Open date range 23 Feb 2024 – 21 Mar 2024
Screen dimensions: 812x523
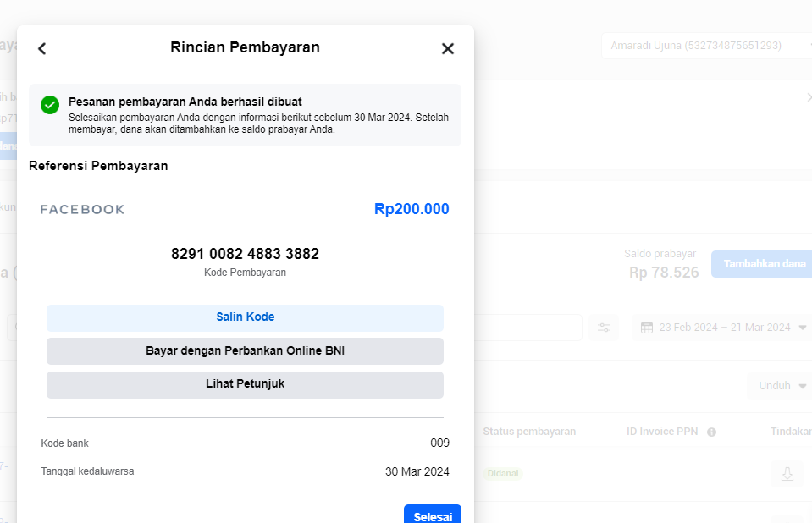pyautogui.click(x=723, y=328)
